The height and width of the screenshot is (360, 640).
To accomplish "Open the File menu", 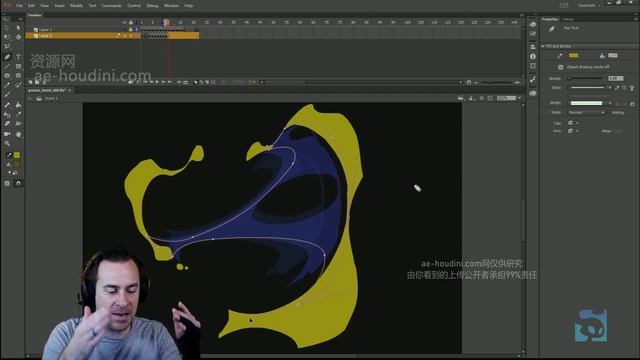I will (x=19, y=6).
